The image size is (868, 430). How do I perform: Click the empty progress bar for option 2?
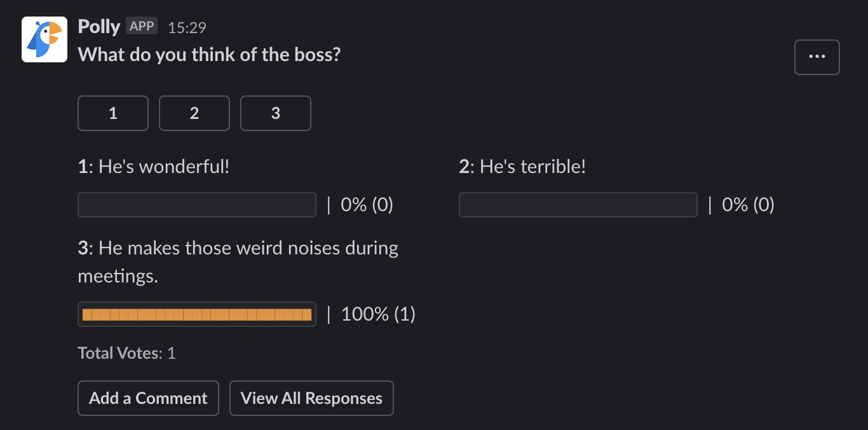pyautogui.click(x=578, y=205)
